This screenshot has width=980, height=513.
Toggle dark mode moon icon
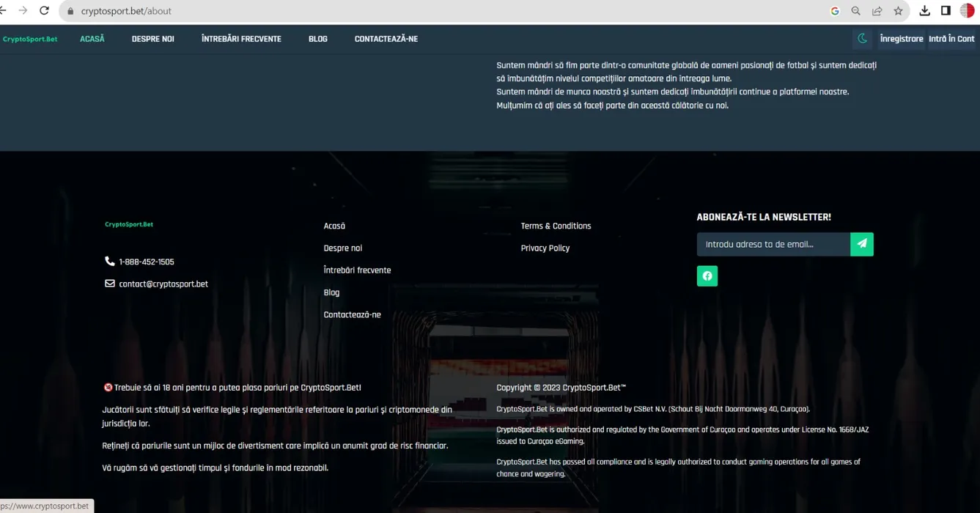point(862,39)
